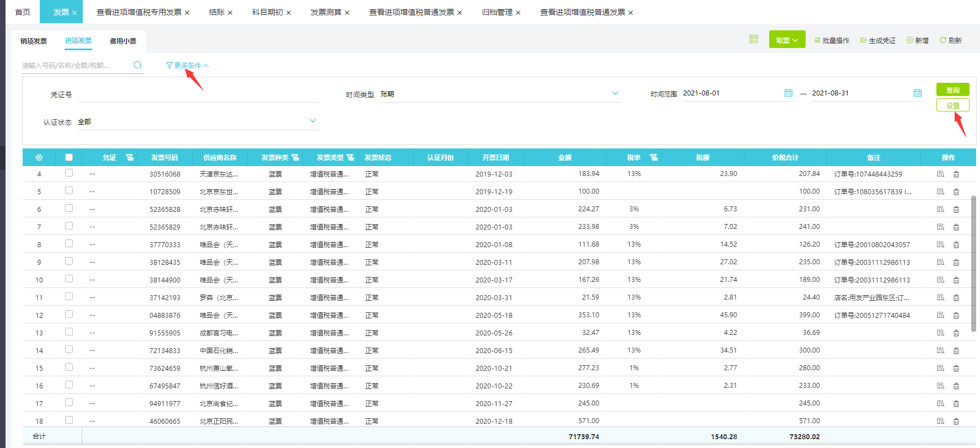Viewport: 980px width, 448px height.
Task: Tick the select-all checkbox in header
Action: point(69,157)
